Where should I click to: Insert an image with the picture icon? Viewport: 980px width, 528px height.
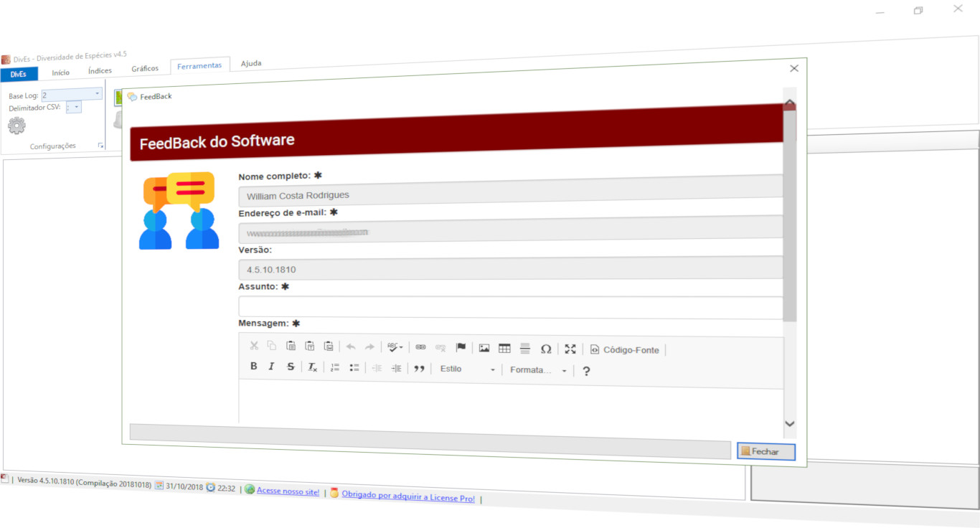pyautogui.click(x=484, y=348)
